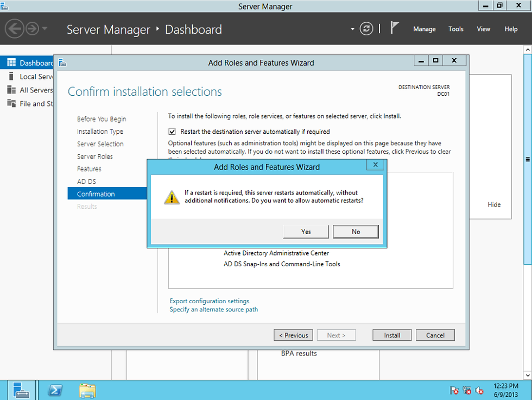The height and width of the screenshot is (400, 532).
Task: Select Dashboard in the sidebar
Action: (x=27, y=63)
